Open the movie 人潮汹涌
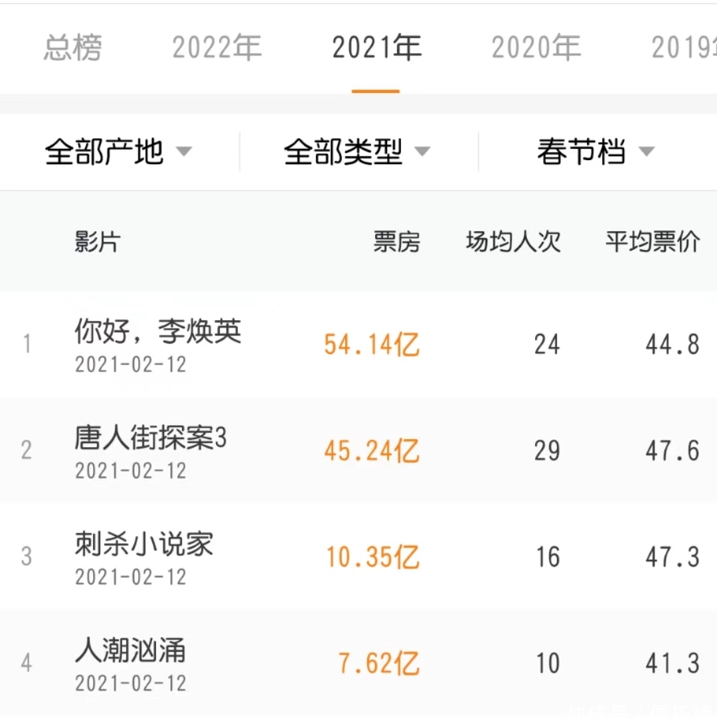This screenshot has width=717, height=728. coord(130,651)
